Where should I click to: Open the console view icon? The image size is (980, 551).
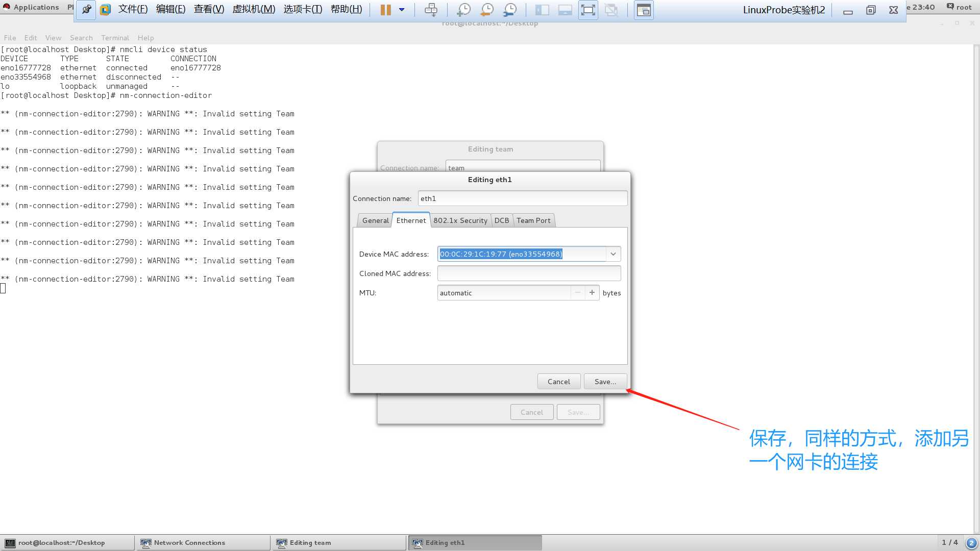pos(644,10)
